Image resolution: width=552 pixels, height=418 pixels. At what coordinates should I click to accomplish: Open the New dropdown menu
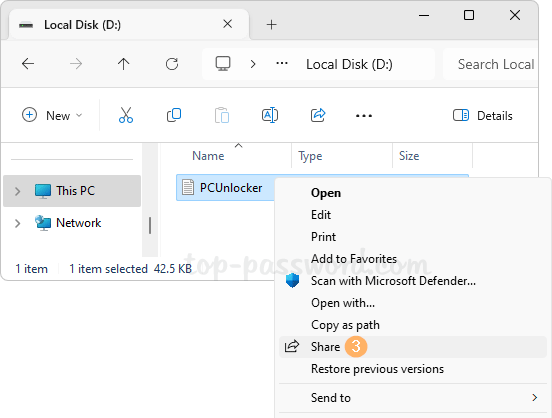click(x=52, y=116)
